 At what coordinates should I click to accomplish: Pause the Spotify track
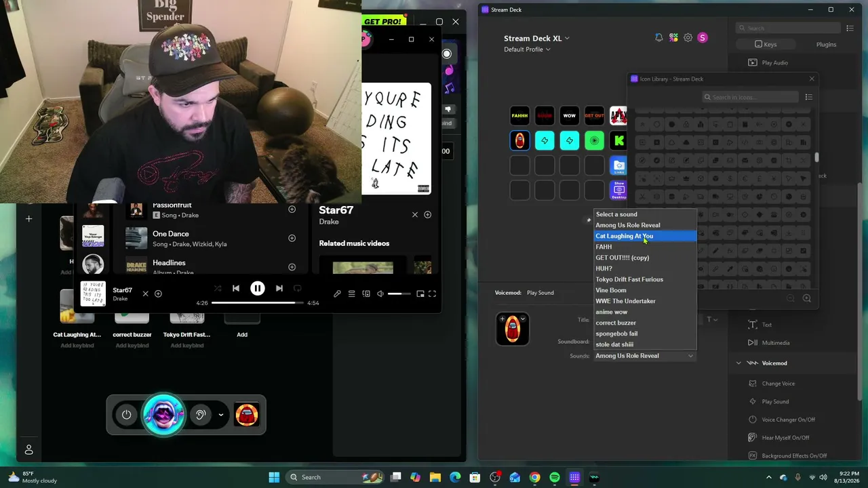(x=258, y=289)
